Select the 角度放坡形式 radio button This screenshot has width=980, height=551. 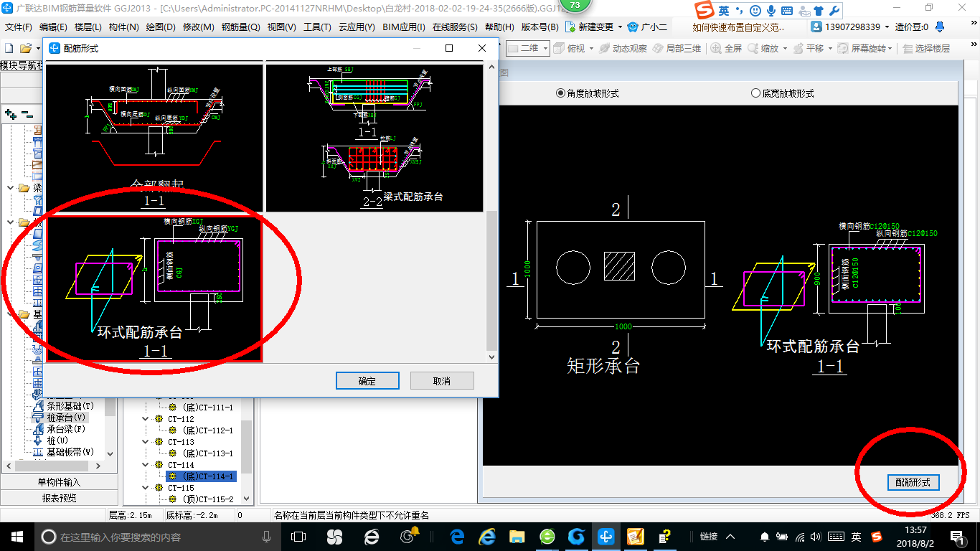pyautogui.click(x=561, y=93)
